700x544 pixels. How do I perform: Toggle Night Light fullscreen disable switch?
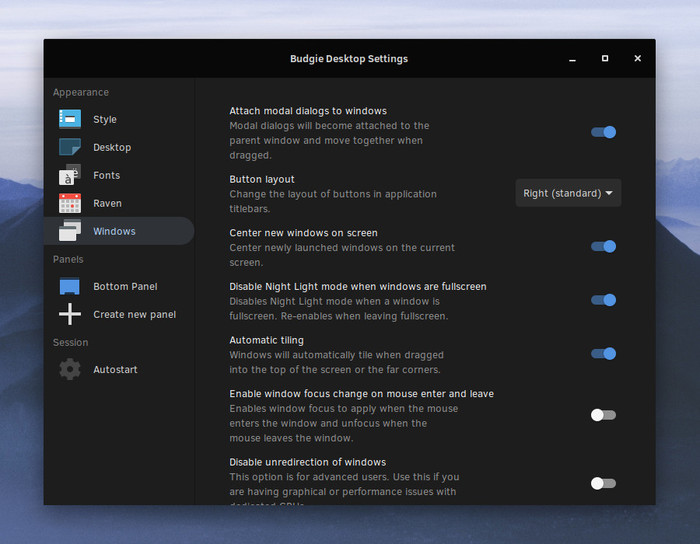pos(603,300)
